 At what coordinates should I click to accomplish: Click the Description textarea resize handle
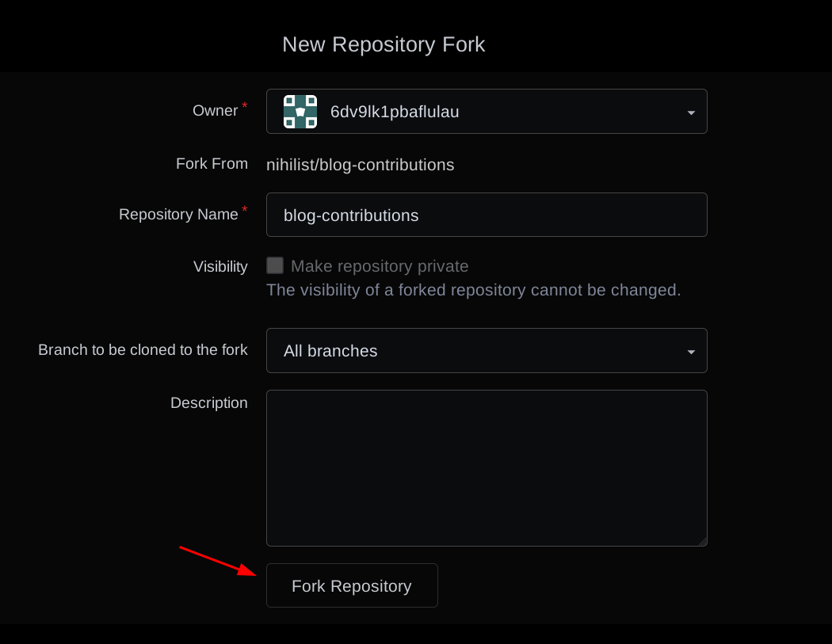point(703,542)
